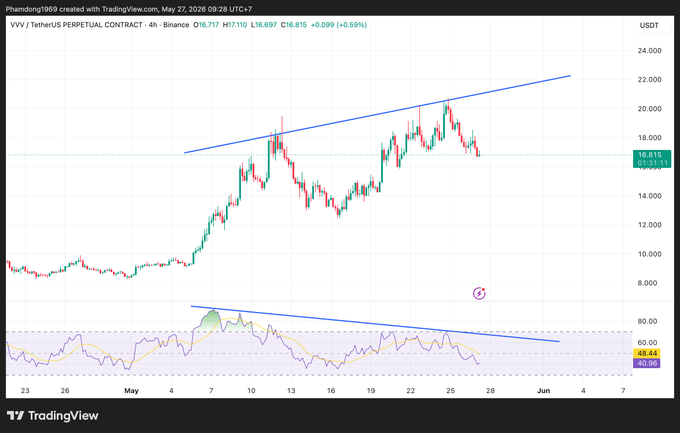Click the VVV / TetherUS PERPETUAL CONTRACT title
Screen dimensions: 680x433
pos(76,25)
